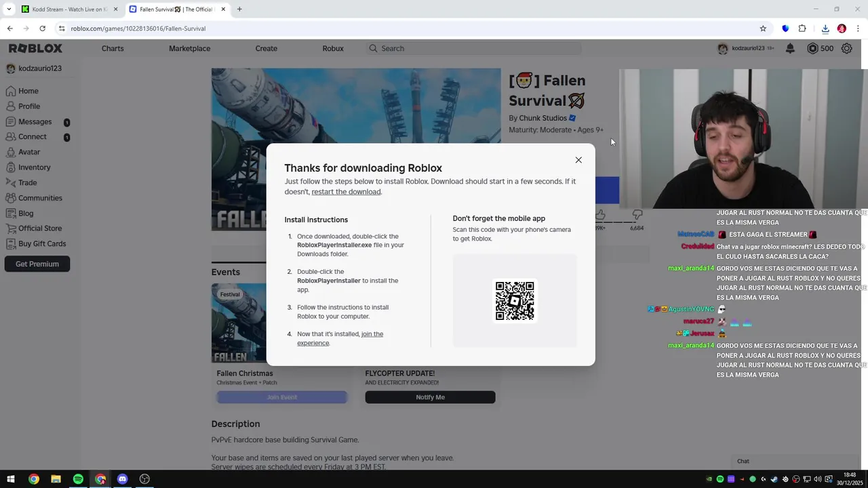
Task: Click the thumbs down dislike icon
Action: pos(637,215)
